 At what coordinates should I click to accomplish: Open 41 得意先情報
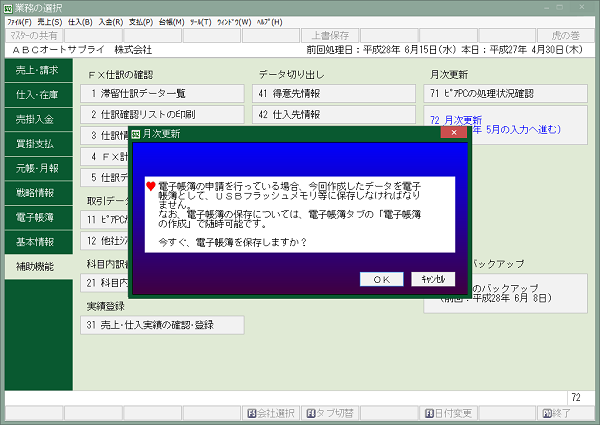334,94
